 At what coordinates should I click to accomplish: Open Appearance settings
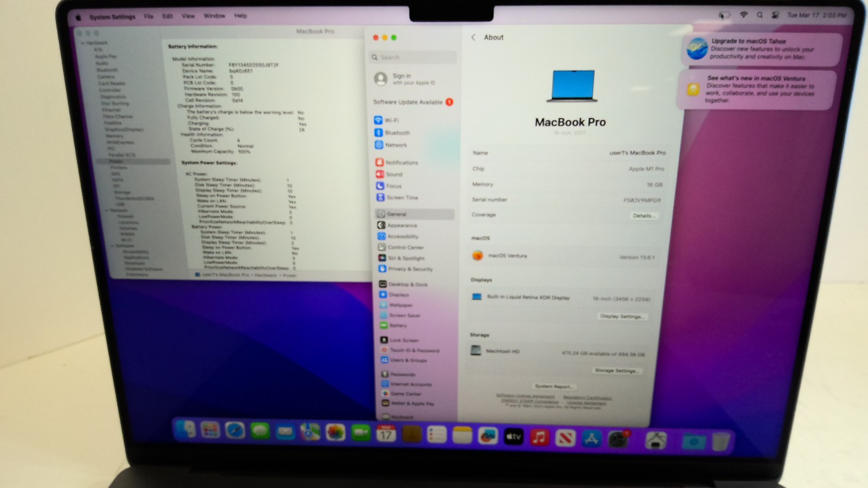397,225
